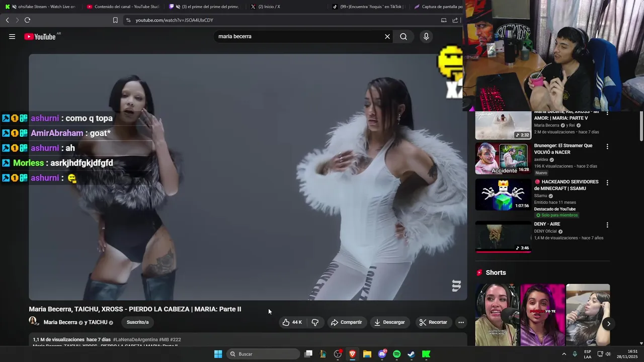Open the first Shorts thumbnail
644x362 pixels.
[497, 315]
